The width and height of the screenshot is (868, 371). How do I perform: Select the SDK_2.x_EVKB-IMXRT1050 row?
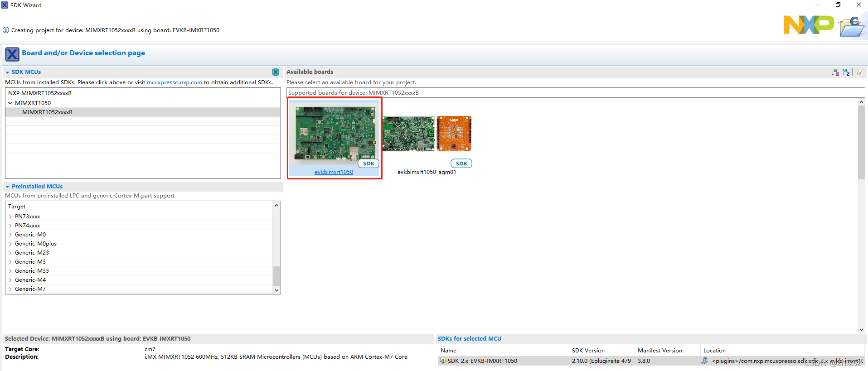651,361
